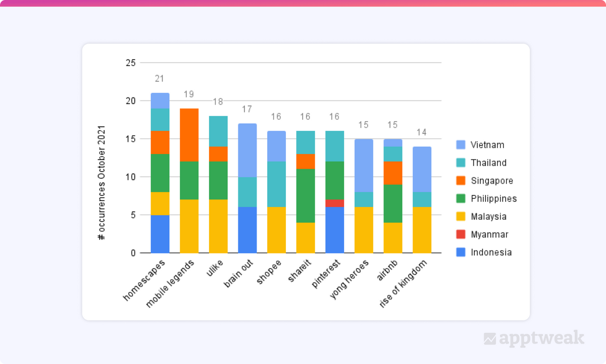Click the Thailand segment of brain out bar
The height and width of the screenshot is (364, 606).
pos(247,192)
